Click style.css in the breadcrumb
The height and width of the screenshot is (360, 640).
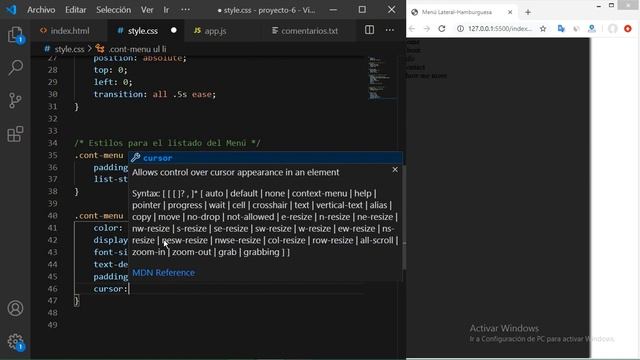point(69,49)
